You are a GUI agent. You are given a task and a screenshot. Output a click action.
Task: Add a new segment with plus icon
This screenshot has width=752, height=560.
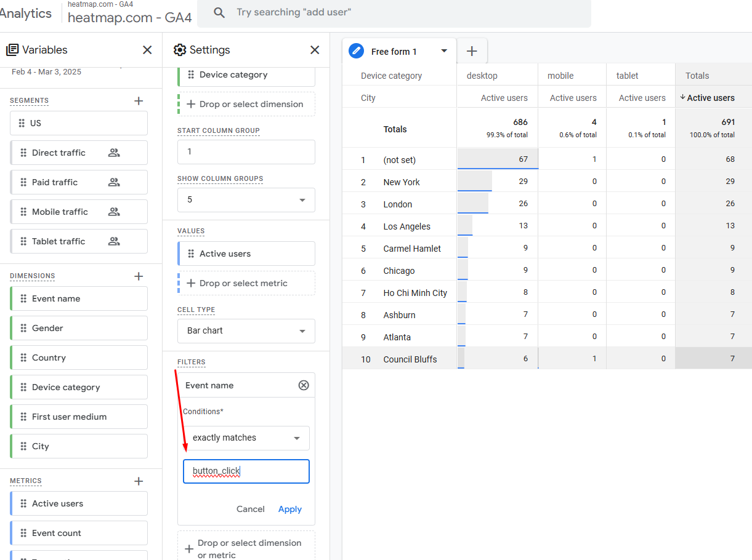click(139, 101)
